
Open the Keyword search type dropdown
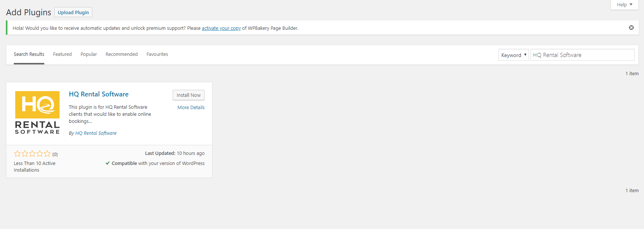click(x=513, y=55)
